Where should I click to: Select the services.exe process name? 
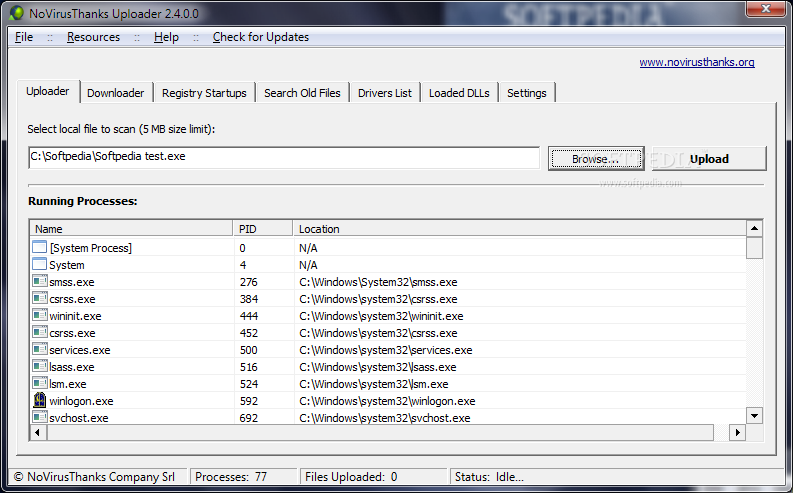pos(80,350)
